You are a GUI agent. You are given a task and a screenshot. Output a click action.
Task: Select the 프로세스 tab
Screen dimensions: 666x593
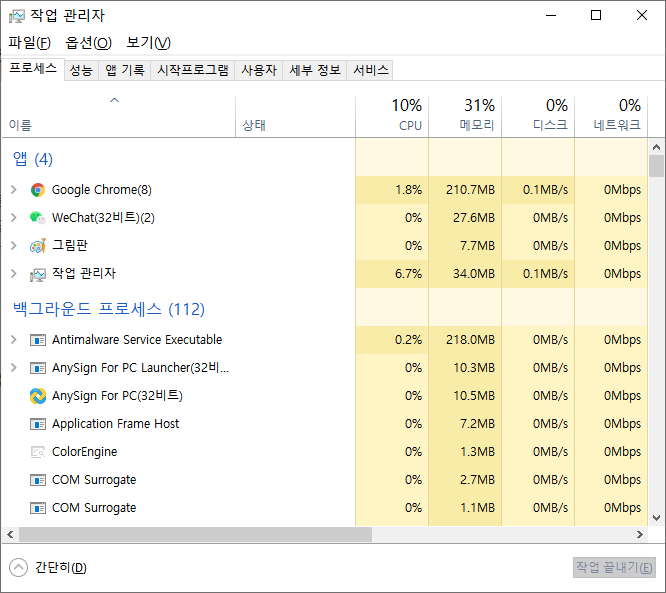click(x=33, y=69)
